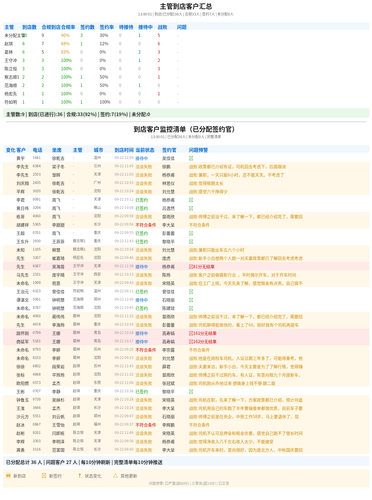Viewport: 372px width, 500px height.
Task: Click the red alert icon in 路怀刚 row
Action: (x=191, y=333)
